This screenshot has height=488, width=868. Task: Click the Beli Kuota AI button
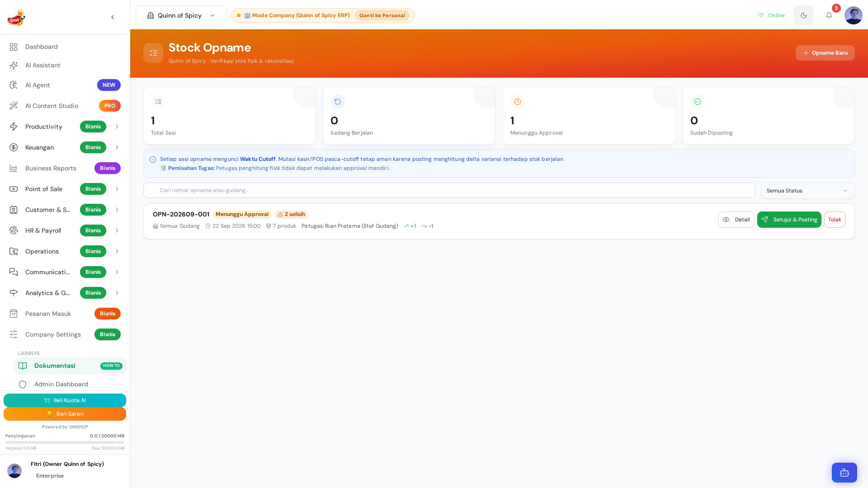[65, 400]
